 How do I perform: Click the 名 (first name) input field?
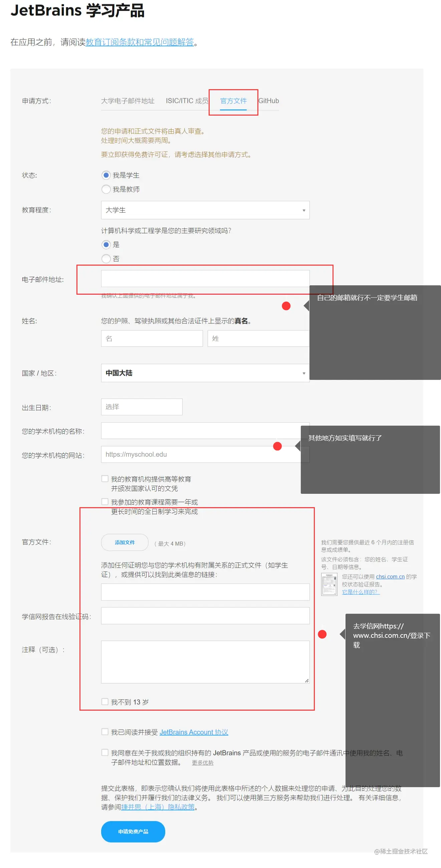152,338
